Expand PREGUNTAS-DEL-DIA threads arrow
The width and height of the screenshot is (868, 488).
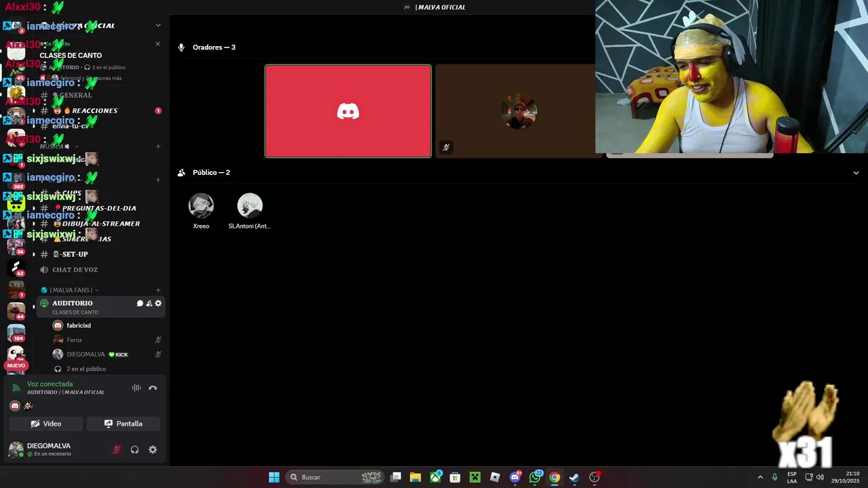(33, 208)
